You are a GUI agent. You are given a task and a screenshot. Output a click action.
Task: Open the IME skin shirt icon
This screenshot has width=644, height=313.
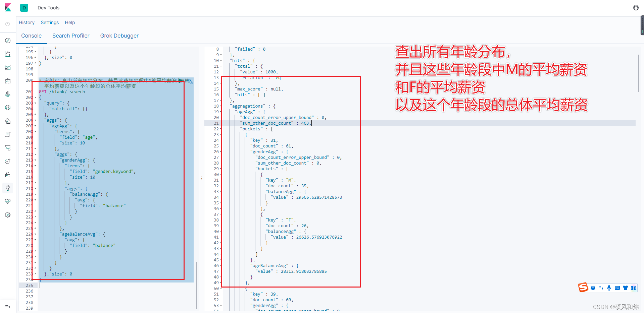pos(625,288)
